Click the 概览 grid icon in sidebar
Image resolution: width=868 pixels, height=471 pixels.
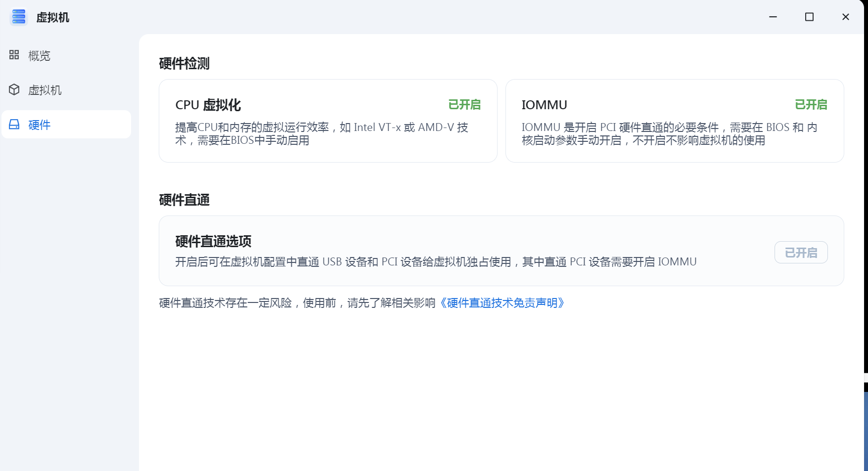pyautogui.click(x=14, y=55)
